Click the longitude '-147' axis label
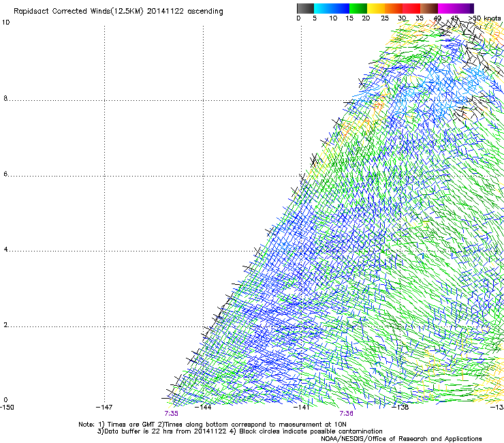 pos(104,408)
